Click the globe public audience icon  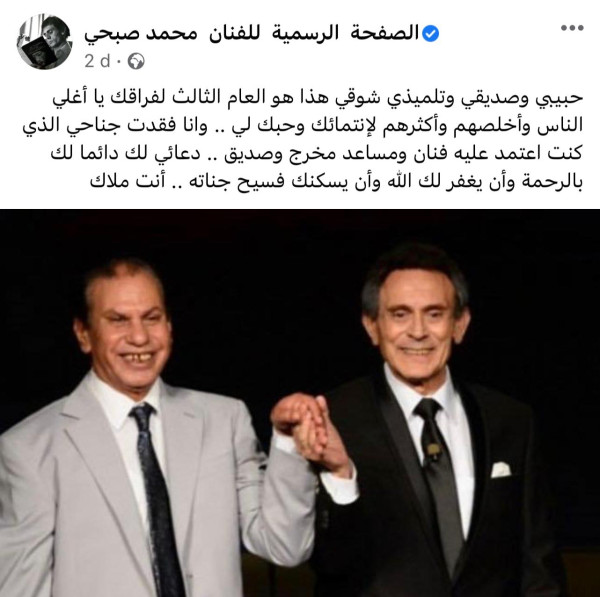coord(136,61)
